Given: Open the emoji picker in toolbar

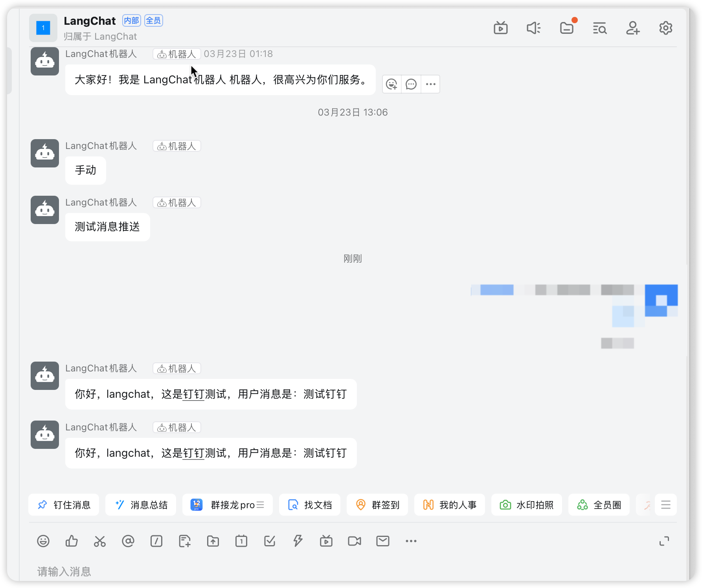Looking at the screenshot, I should 43,541.
